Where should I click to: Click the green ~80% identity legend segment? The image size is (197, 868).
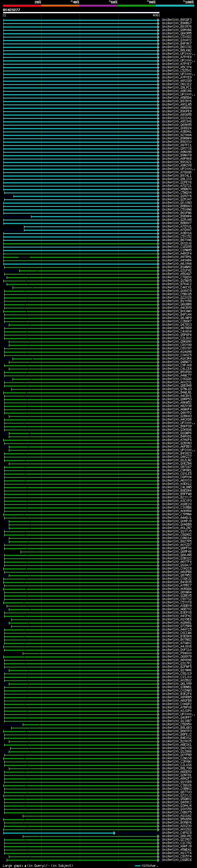(x=137, y=6)
